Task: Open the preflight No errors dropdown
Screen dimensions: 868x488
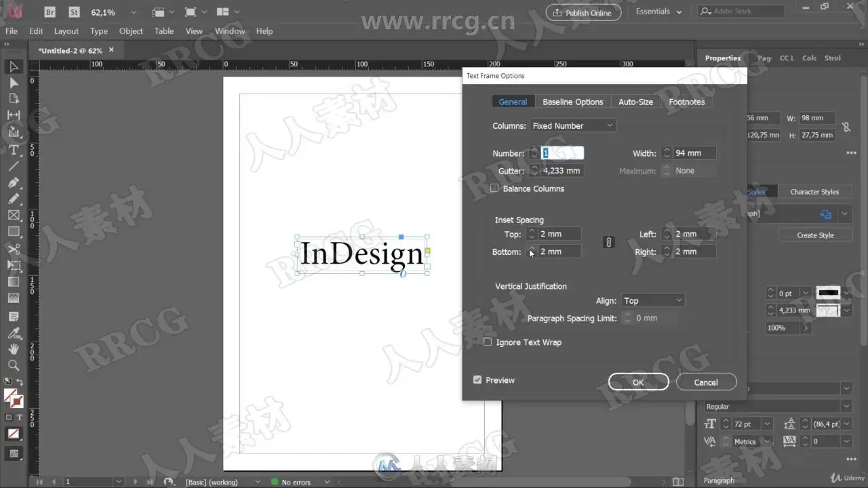Action: [327, 482]
